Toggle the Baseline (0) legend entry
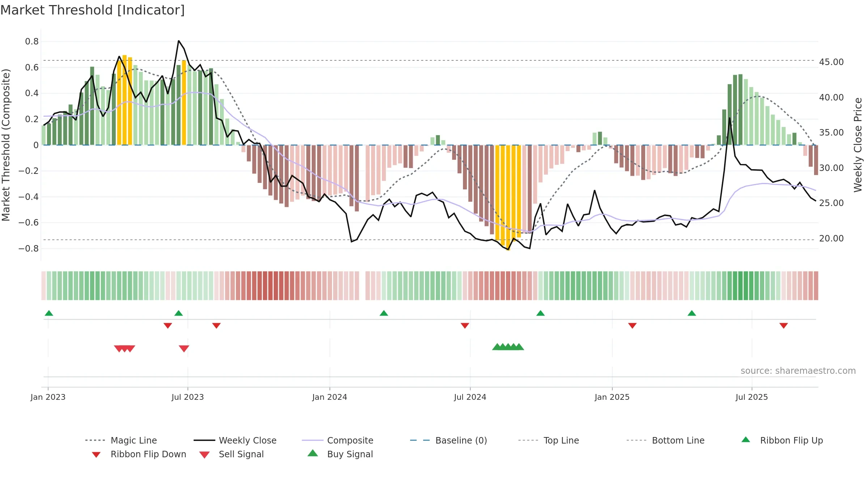The width and height of the screenshot is (868, 488). 448,440
